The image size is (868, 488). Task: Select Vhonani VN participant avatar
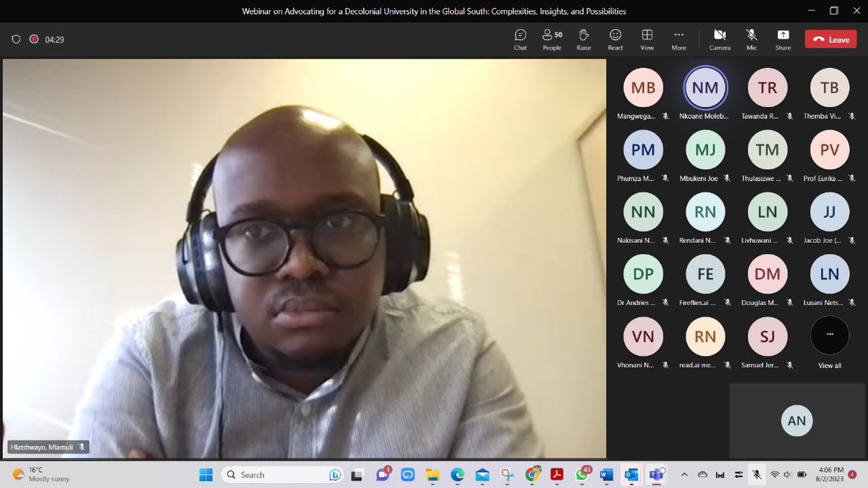[x=643, y=336]
